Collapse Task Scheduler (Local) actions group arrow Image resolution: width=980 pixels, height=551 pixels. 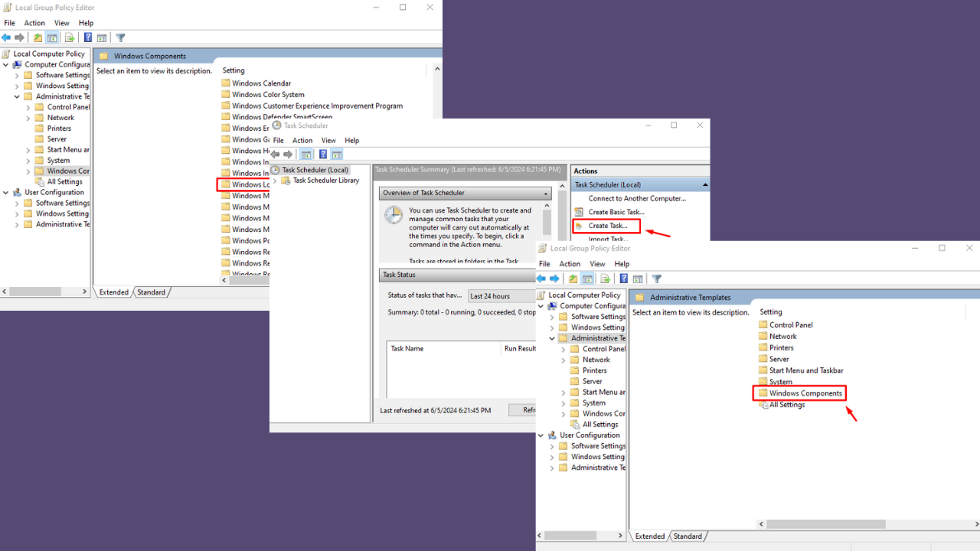(705, 184)
